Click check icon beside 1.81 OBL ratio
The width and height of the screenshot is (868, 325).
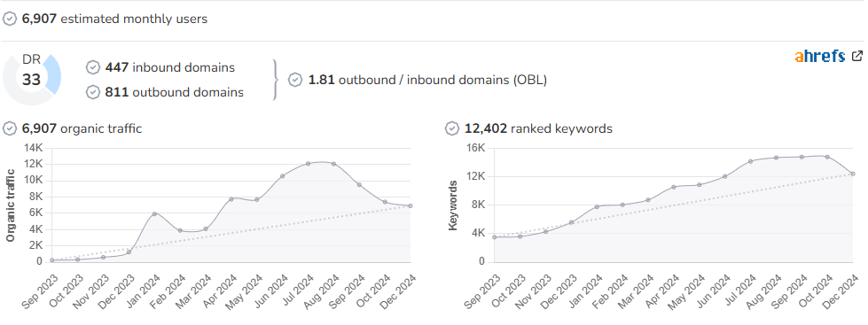pos(295,80)
